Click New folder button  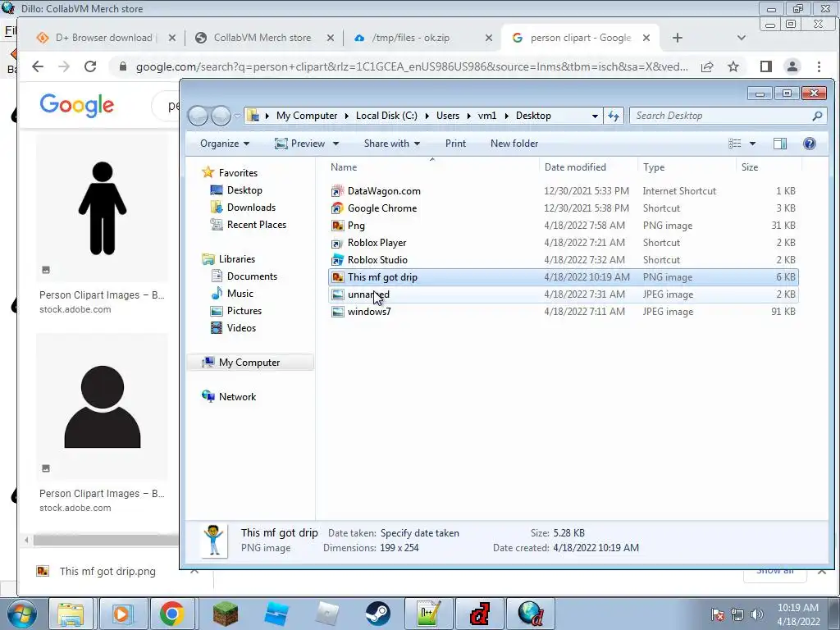(514, 144)
